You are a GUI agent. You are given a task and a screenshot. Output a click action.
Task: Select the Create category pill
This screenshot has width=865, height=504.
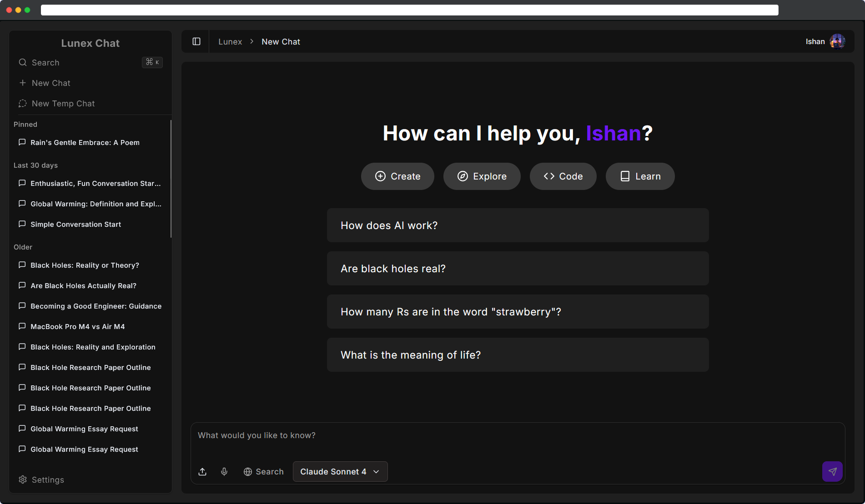click(x=397, y=176)
